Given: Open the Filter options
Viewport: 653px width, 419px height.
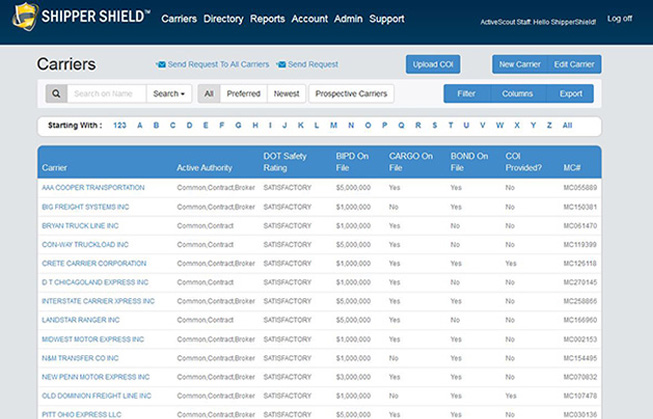Looking at the screenshot, I should coord(467,94).
